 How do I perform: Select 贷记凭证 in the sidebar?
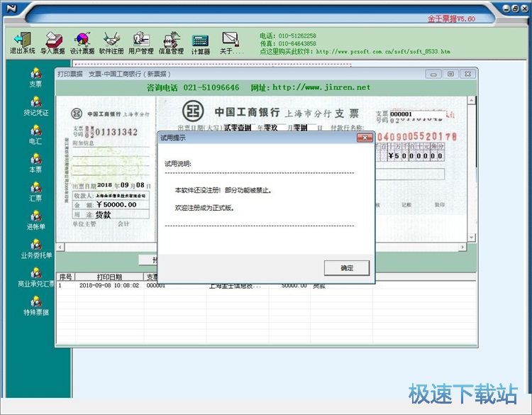(35, 106)
